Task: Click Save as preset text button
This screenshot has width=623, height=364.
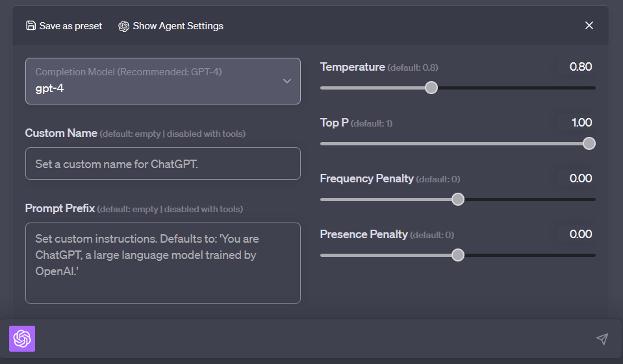Action: click(70, 26)
